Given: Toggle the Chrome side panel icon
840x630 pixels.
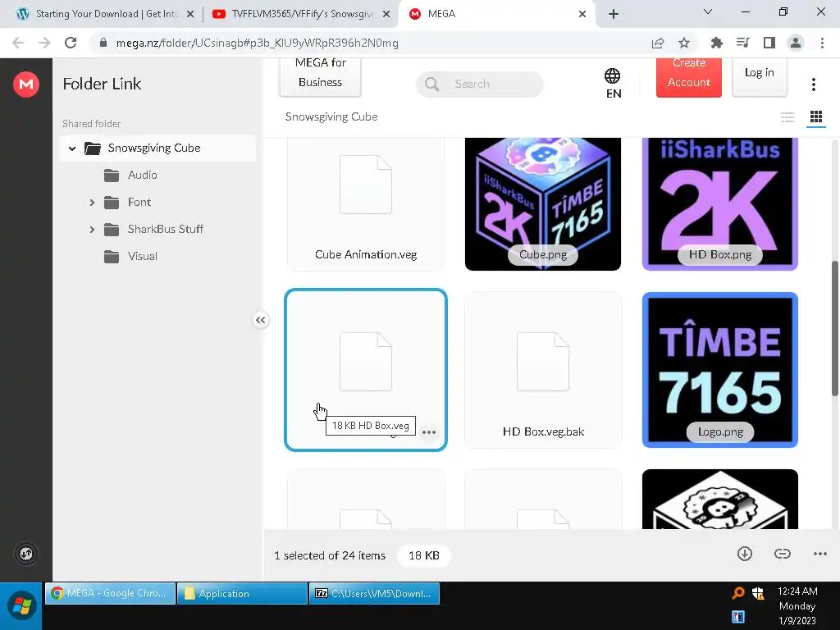Looking at the screenshot, I should [769, 43].
